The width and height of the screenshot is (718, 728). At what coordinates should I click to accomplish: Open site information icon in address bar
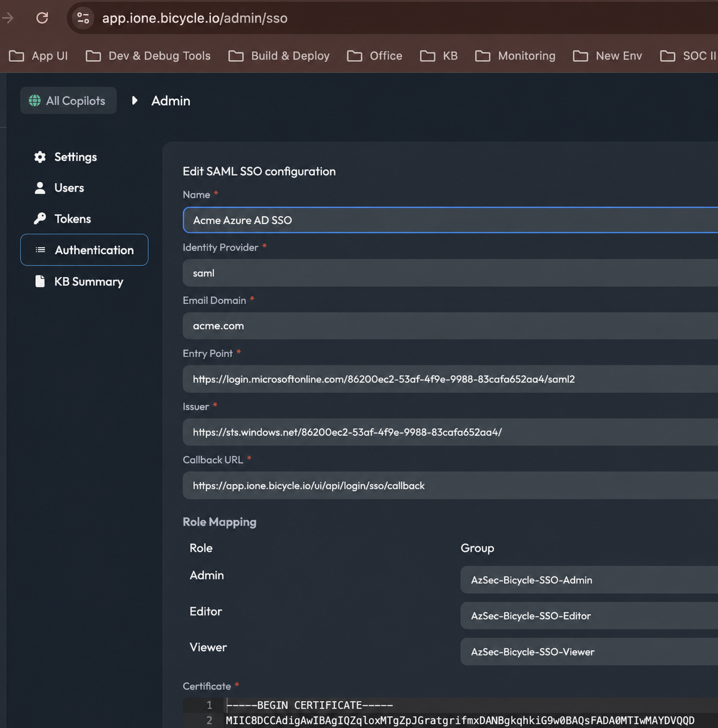[83, 18]
